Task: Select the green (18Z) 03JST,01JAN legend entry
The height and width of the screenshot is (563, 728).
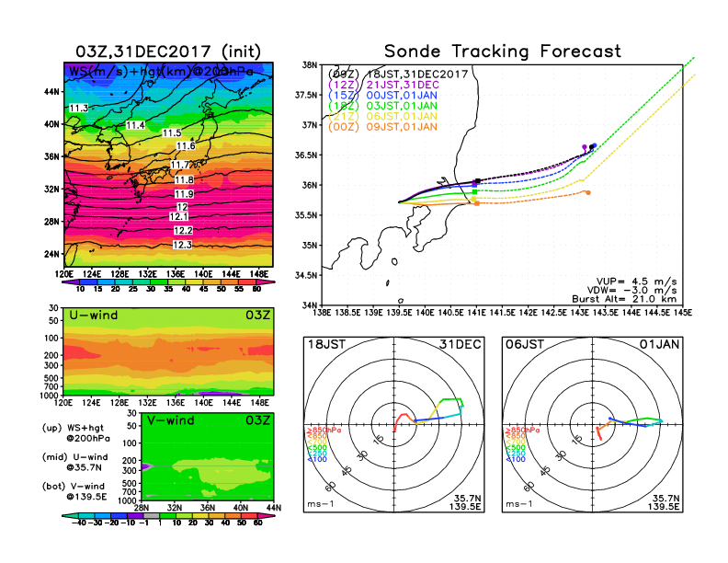Action: click(x=382, y=106)
